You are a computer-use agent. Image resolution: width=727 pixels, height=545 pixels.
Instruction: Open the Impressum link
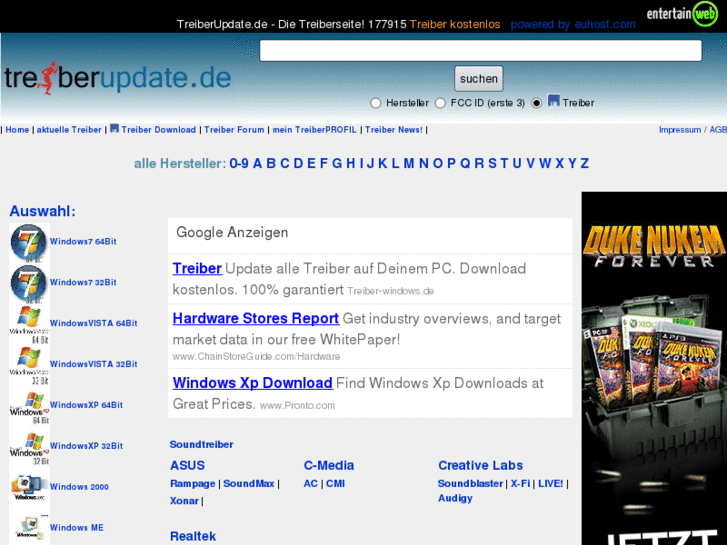click(x=680, y=130)
